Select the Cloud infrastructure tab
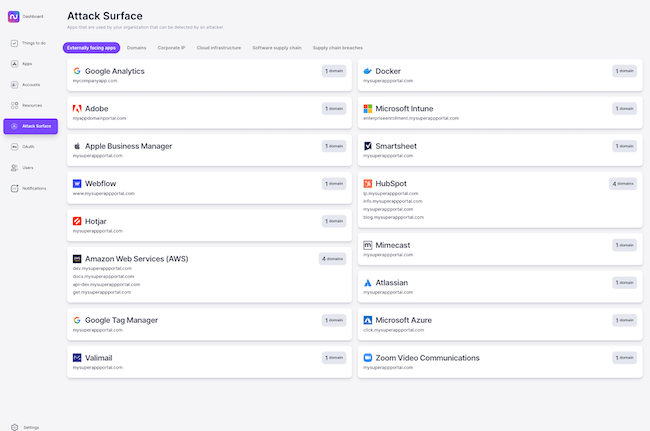 click(219, 47)
